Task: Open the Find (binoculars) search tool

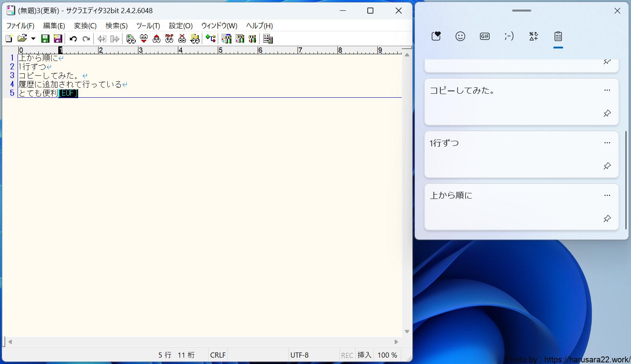Action: [x=131, y=39]
